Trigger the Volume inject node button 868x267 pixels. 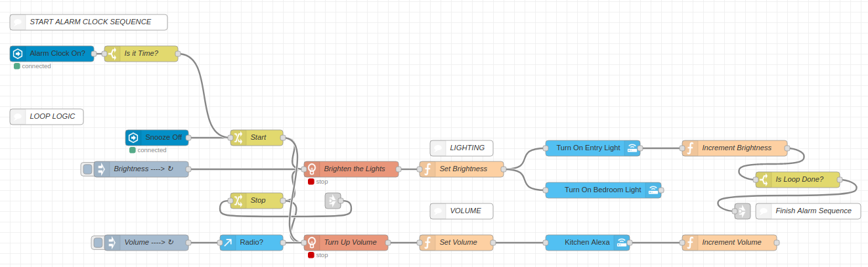[97, 243]
